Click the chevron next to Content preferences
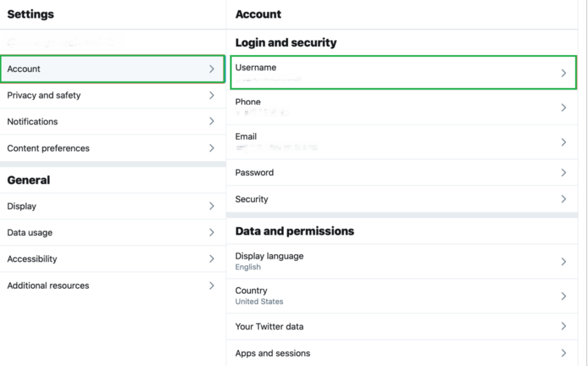Viewport: 588px width, 366px height. tap(212, 148)
